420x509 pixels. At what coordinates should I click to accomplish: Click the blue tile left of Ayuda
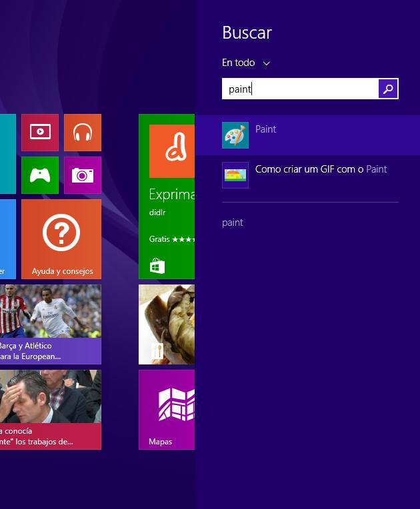(7, 239)
